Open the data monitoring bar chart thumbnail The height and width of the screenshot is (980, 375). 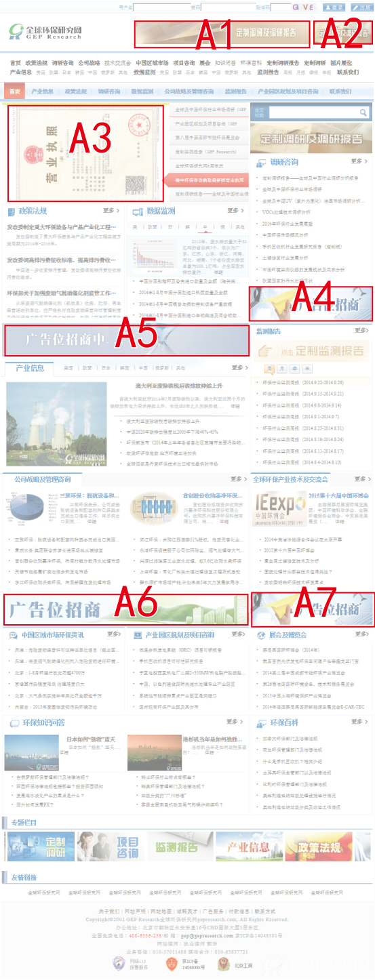click(159, 256)
